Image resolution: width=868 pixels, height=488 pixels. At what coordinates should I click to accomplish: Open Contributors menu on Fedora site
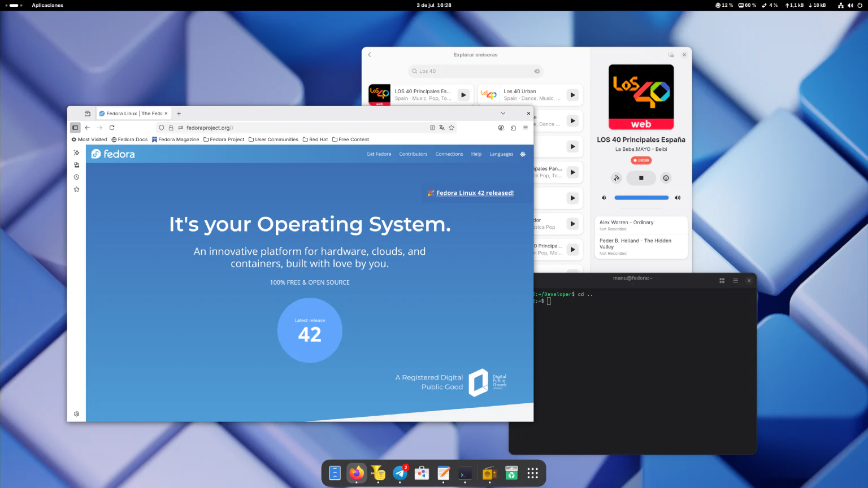click(x=413, y=154)
